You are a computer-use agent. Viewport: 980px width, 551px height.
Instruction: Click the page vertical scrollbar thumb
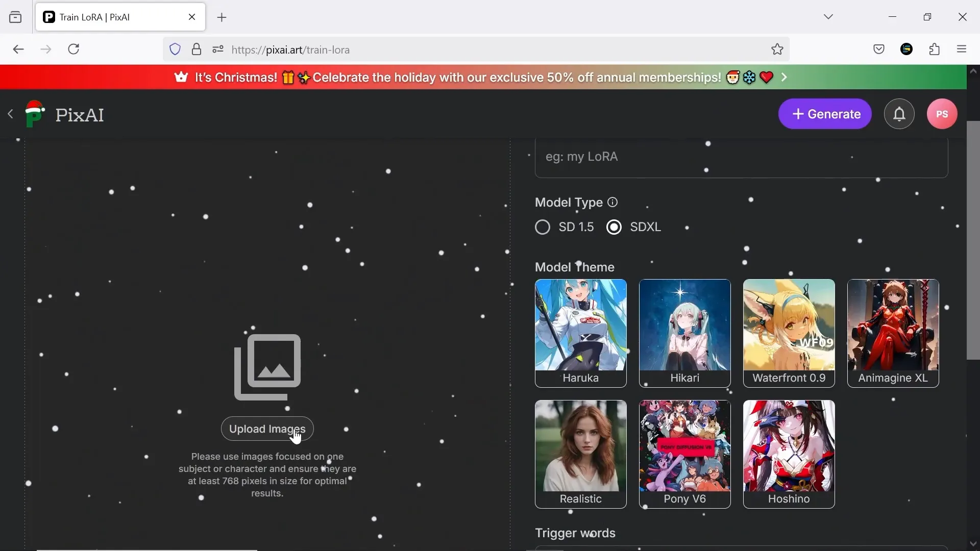pos(973,240)
